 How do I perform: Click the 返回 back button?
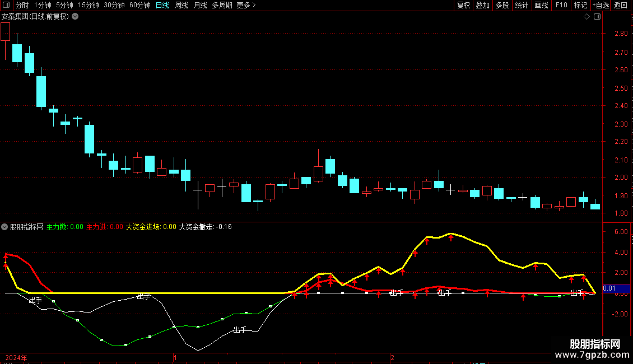[x=621, y=5]
